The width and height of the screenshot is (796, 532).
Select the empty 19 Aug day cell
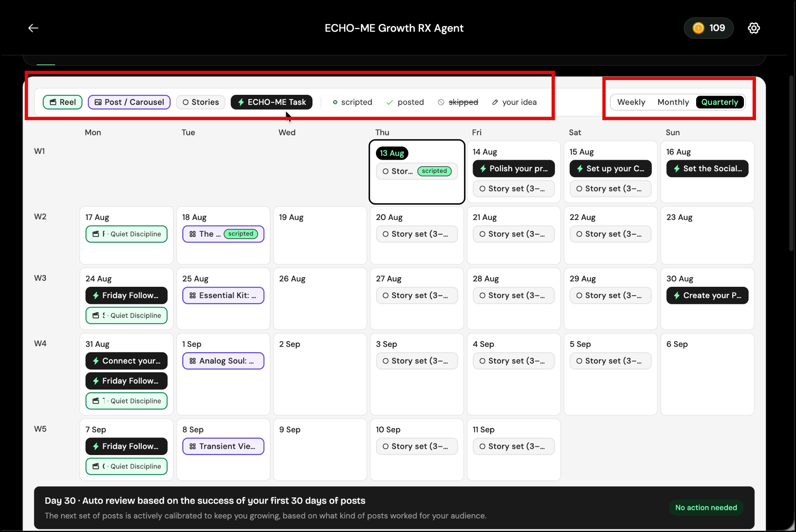(320, 235)
